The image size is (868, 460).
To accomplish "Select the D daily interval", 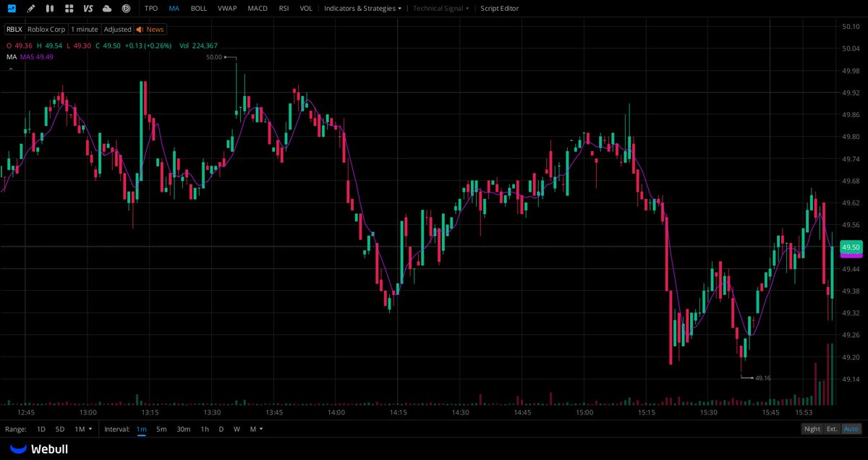I will pos(221,429).
